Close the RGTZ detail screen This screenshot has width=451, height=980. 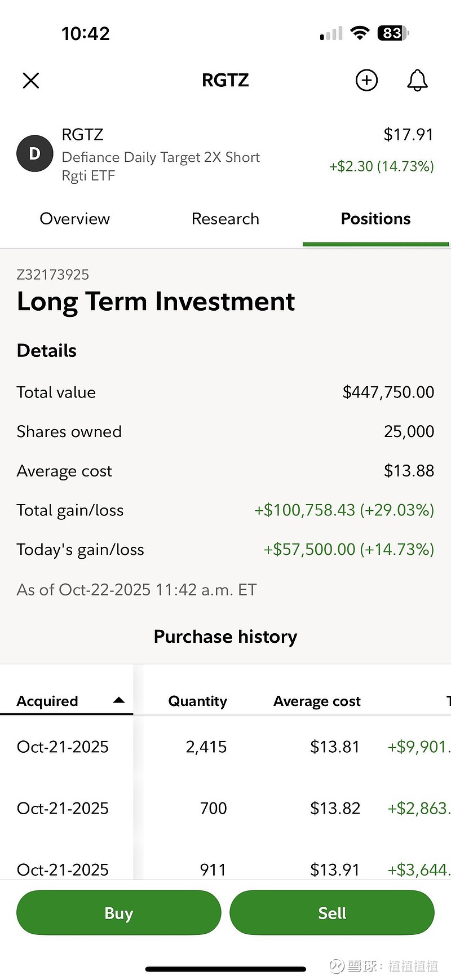coord(31,81)
